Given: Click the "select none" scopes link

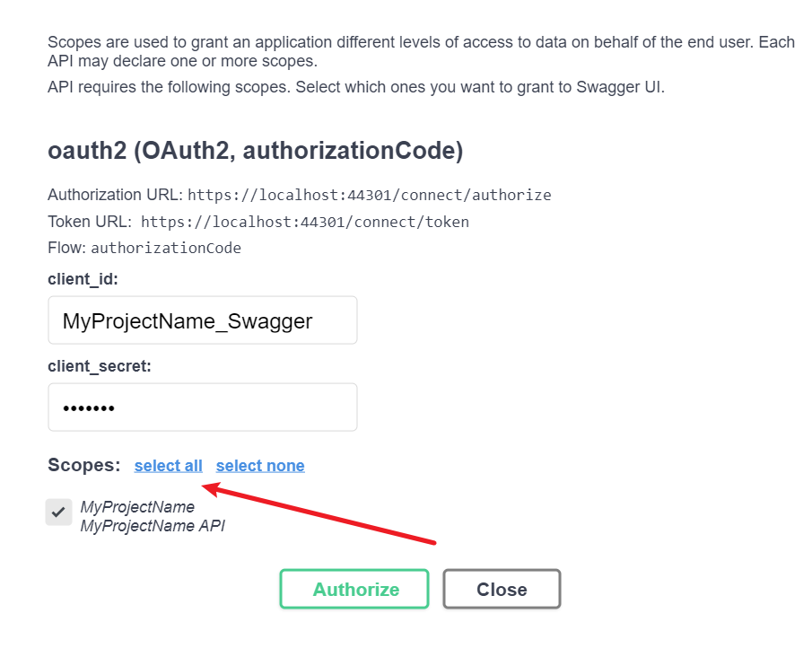Looking at the screenshot, I should click(260, 465).
